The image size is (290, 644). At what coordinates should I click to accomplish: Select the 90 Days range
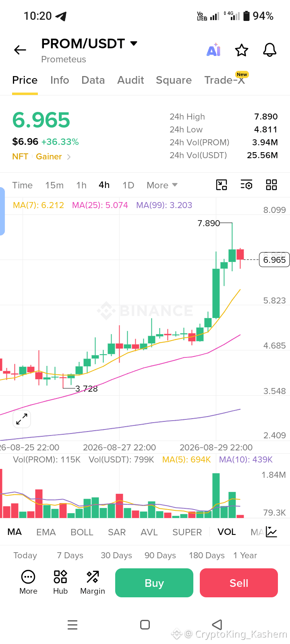tap(160, 555)
